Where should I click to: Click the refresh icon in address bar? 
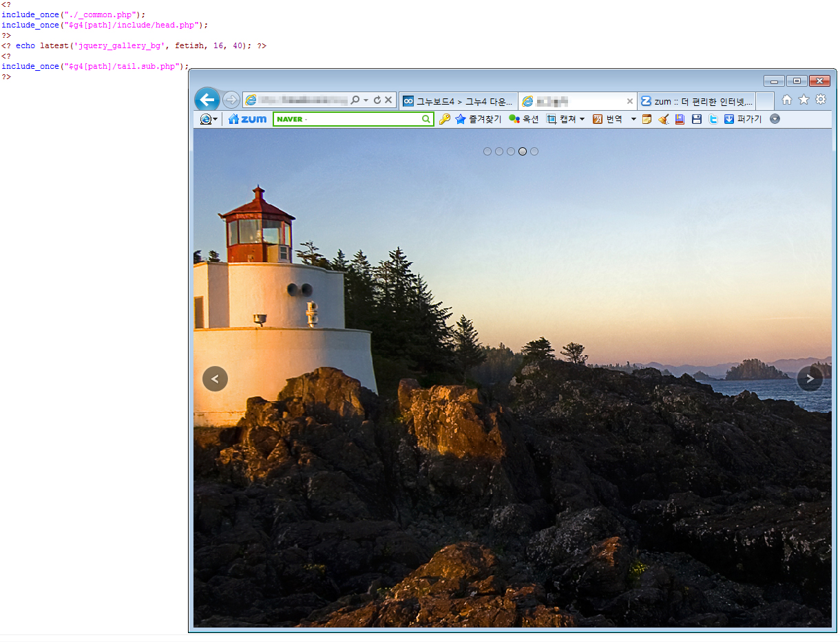pos(377,100)
